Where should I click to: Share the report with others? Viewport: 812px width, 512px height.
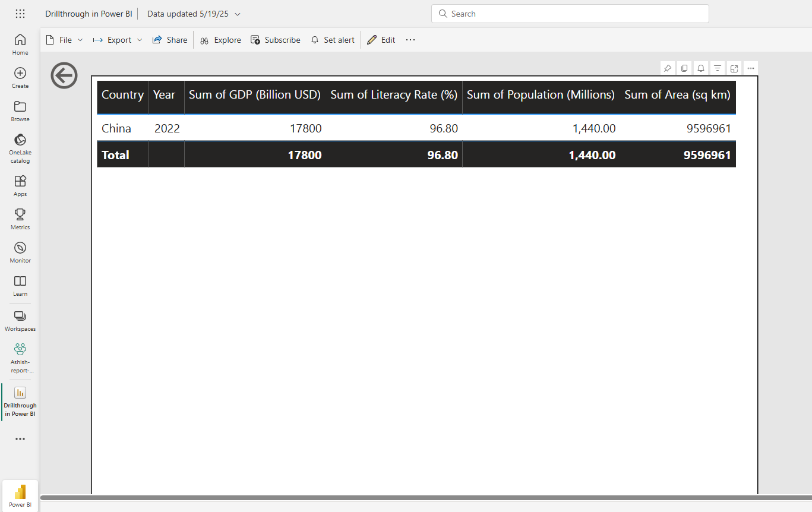click(170, 40)
